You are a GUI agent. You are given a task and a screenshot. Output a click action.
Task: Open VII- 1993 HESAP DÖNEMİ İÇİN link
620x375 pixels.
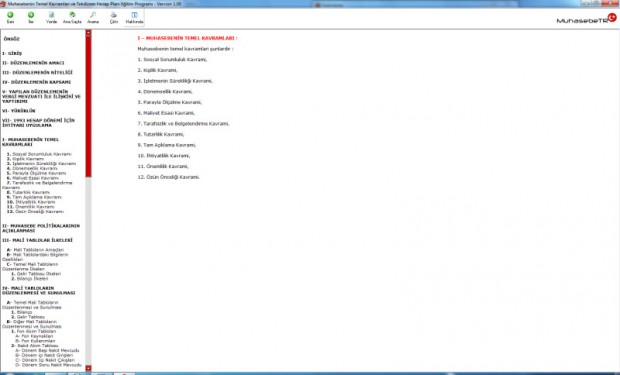point(38,123)
